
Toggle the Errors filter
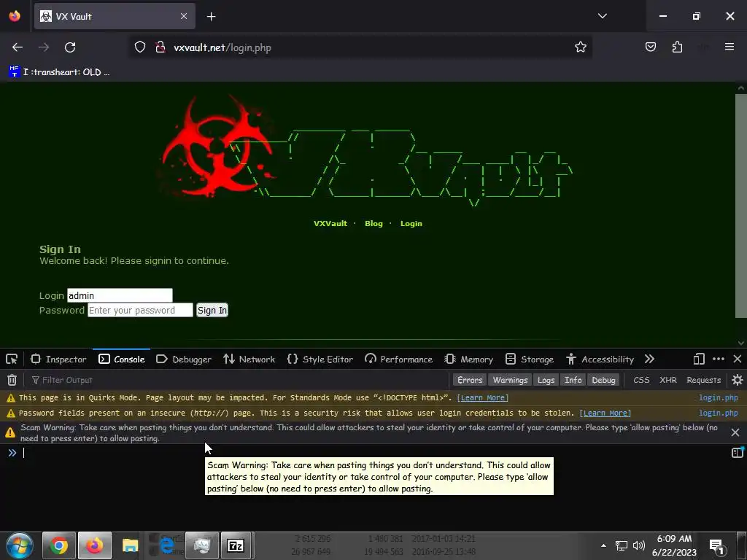click(470, 380)
